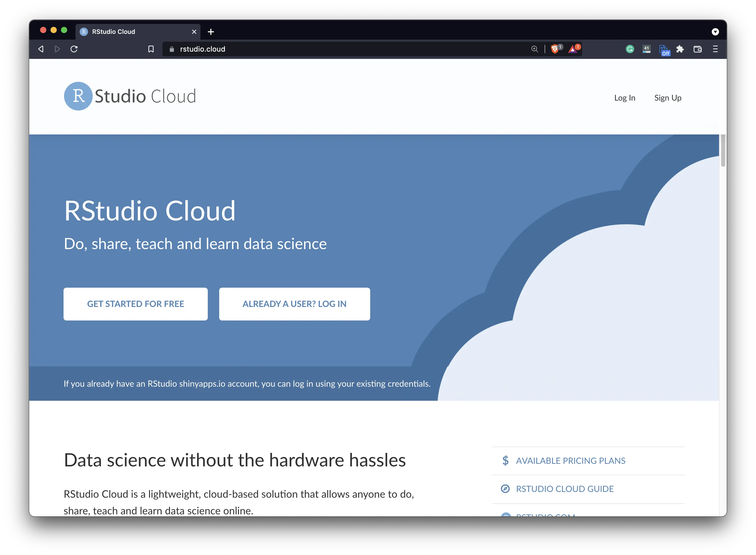
Task: Click the Brave Shields lion icon
Action: [555, 50]
